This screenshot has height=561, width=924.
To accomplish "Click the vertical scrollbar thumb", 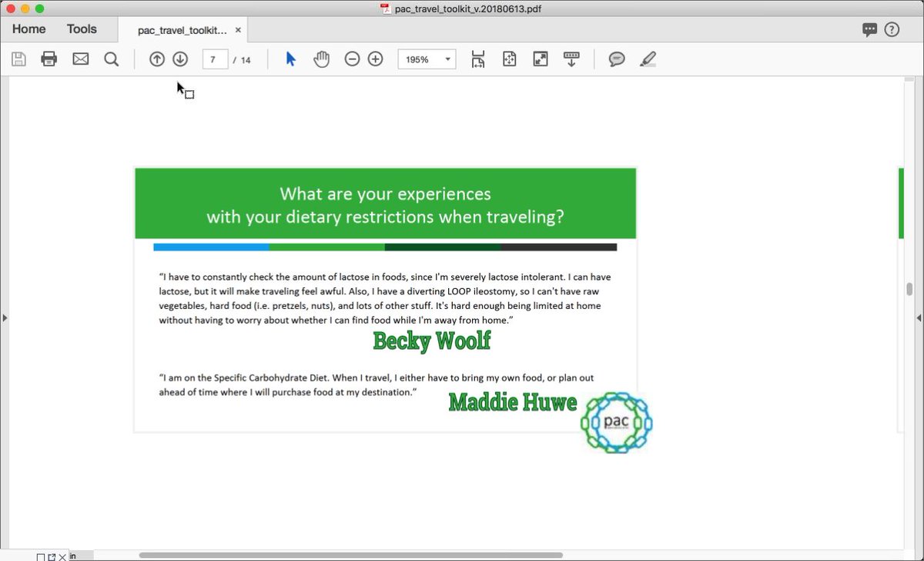I will tap(909, 289).
